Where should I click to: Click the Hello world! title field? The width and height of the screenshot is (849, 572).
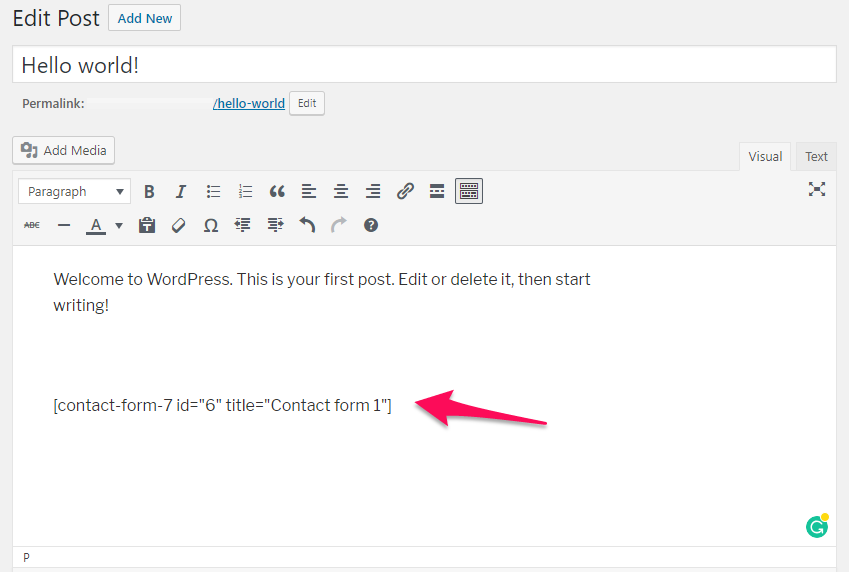click(424, 64)
